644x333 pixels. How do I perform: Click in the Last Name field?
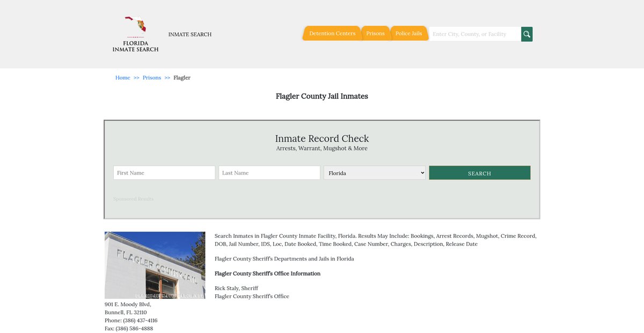coord(269,173)
